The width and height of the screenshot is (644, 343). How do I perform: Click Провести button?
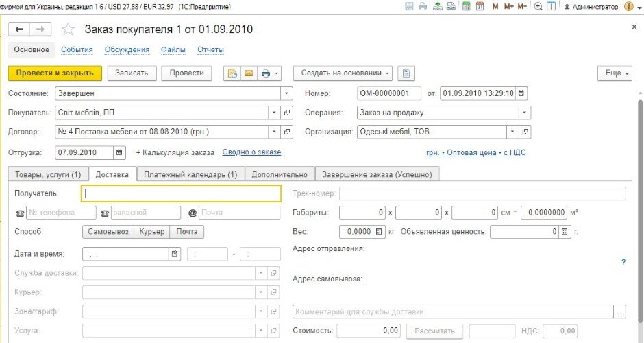pyautogui.click(x=186, y=73)
